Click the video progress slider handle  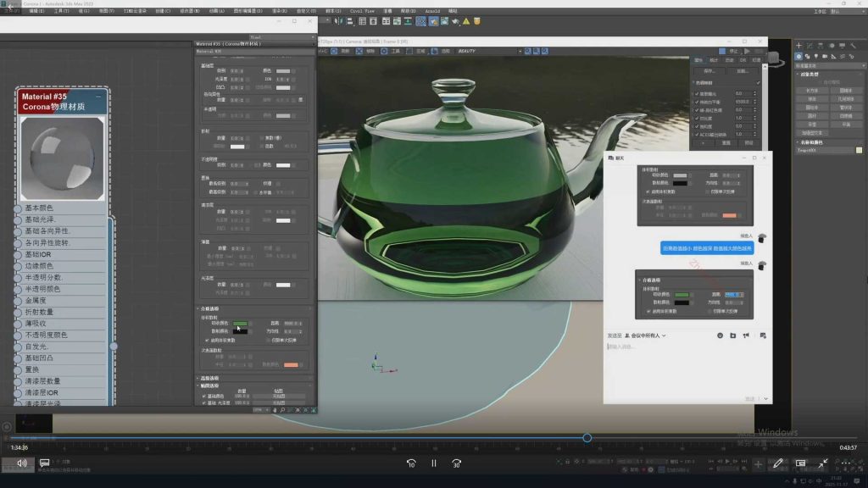point(587,438)
